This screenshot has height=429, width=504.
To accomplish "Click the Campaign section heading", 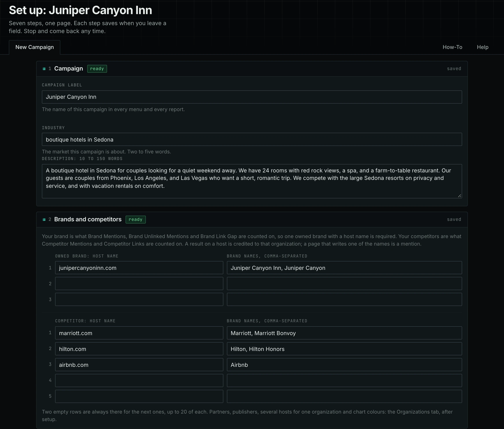I will pos(69,69).
